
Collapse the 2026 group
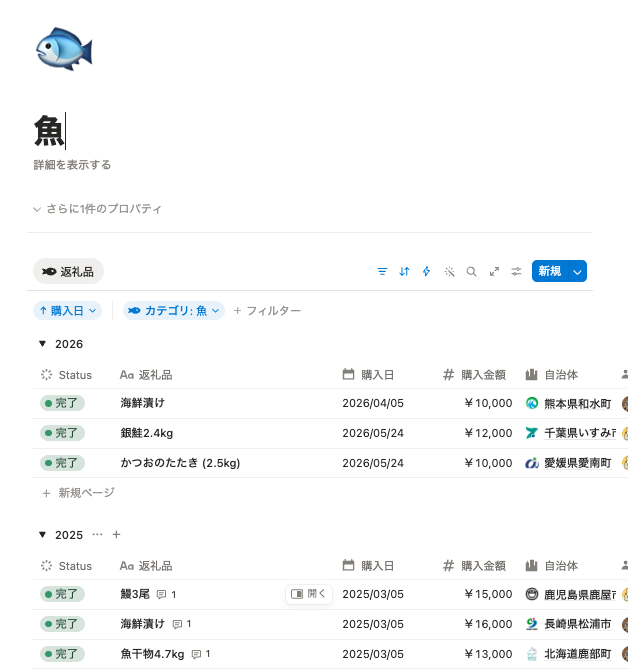click(42, 344)
